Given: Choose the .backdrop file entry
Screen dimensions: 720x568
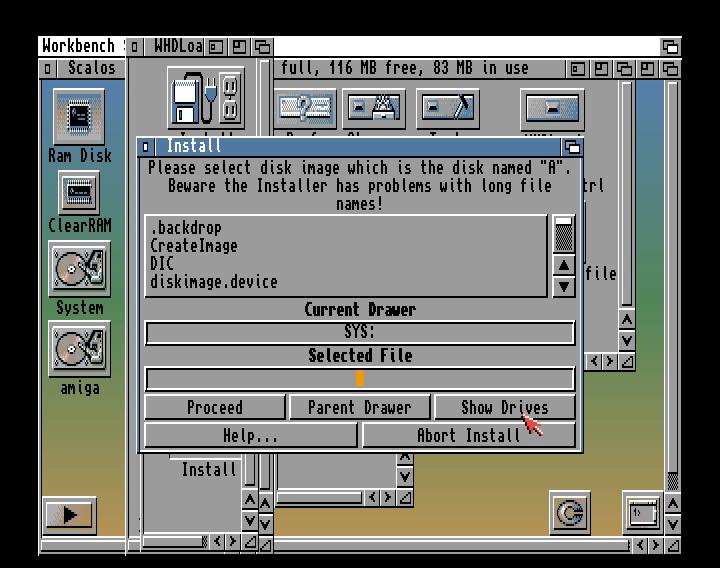Looking at the screenshot, I should pyautogui.click(x=186, y=228).
